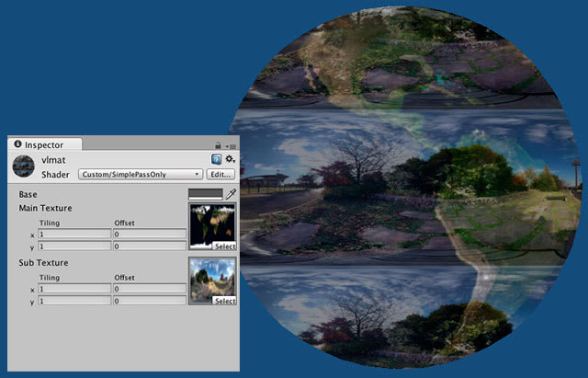Click the Main Texture world map thumbnail

coord(212,223)
